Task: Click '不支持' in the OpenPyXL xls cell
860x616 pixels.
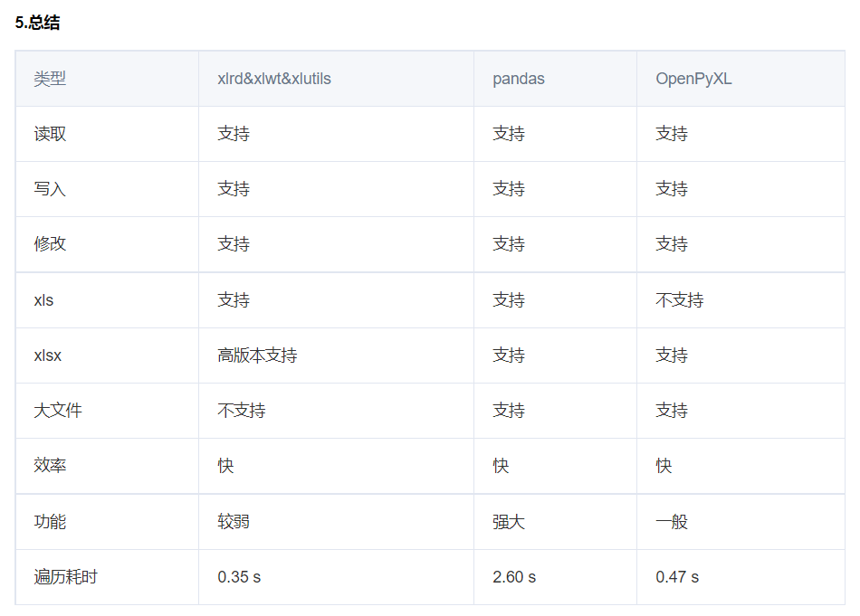Action: [x=680, y=300]
